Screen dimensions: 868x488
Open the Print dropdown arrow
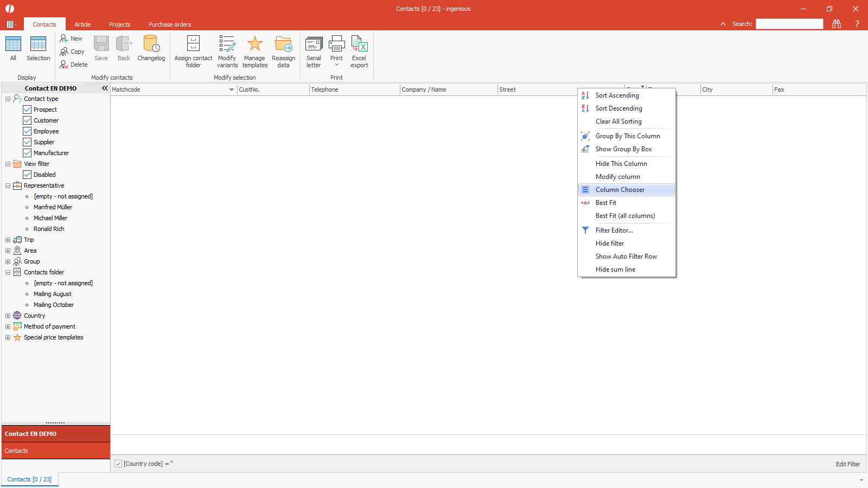point(336,65)
